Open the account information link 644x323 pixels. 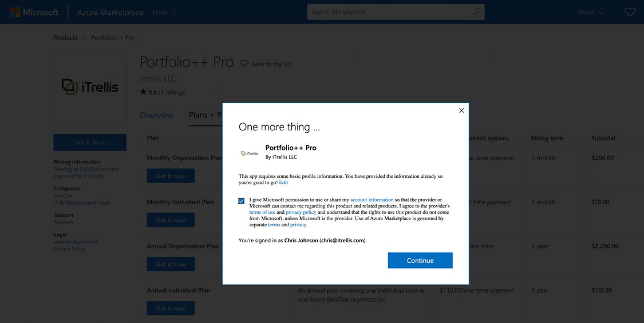(x=372, y=200)
